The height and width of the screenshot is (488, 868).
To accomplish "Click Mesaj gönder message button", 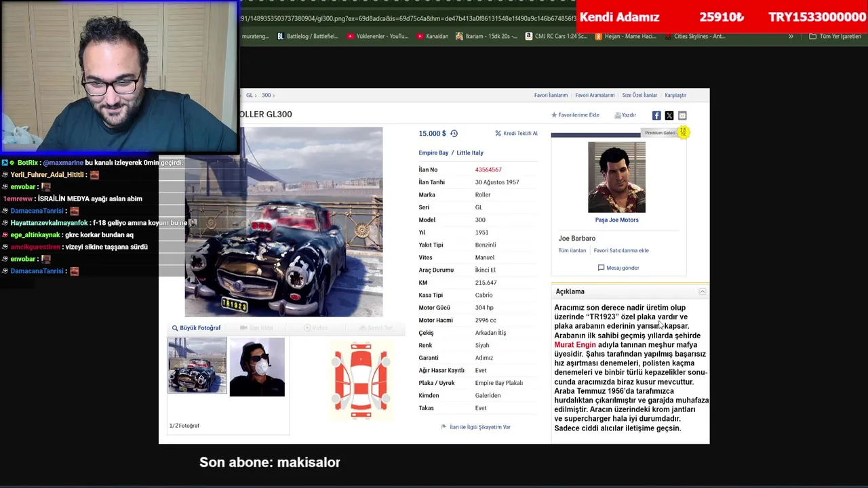I will [x=618, y=268].
